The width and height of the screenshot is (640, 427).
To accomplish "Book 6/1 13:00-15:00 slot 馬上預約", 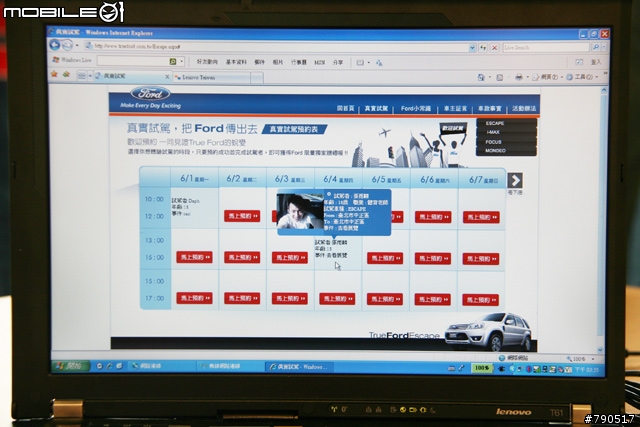I will pyautogui.click(x=194, y=257).
